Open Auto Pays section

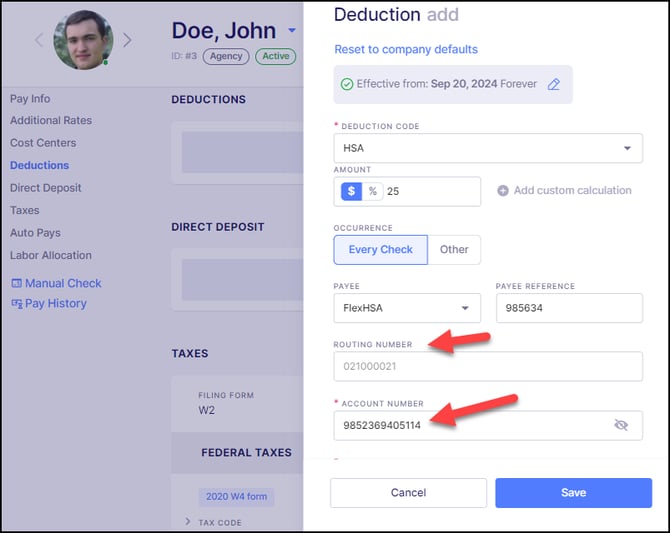click(35, 233)
